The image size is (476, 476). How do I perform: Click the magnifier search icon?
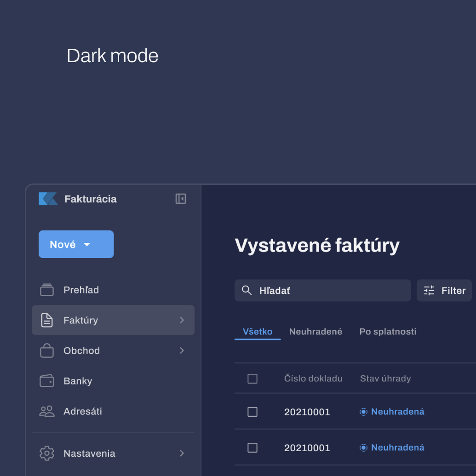247,291
